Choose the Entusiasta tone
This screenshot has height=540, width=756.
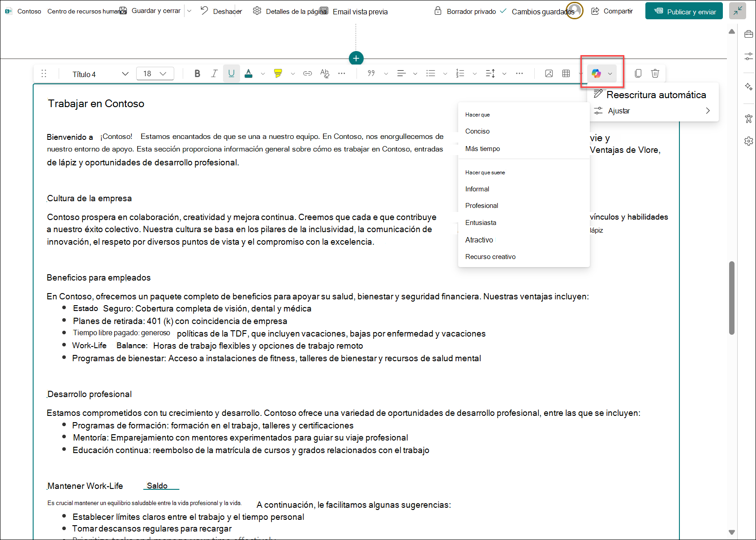tap(481, 223)
